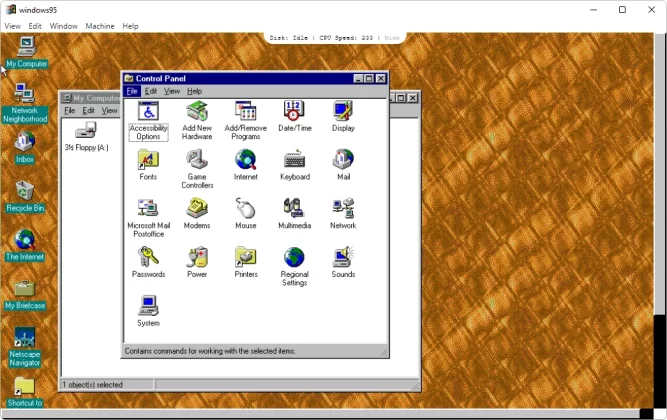Select the Date/Time icon
This screenshot has height=420, width=667.
click(x=294, y=112)
